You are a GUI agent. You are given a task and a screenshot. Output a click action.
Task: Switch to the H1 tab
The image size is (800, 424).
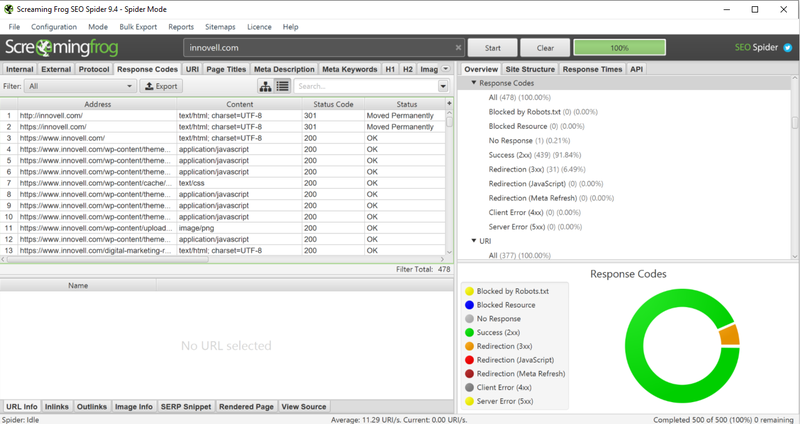pyautogui.click(x=390, y=69)
